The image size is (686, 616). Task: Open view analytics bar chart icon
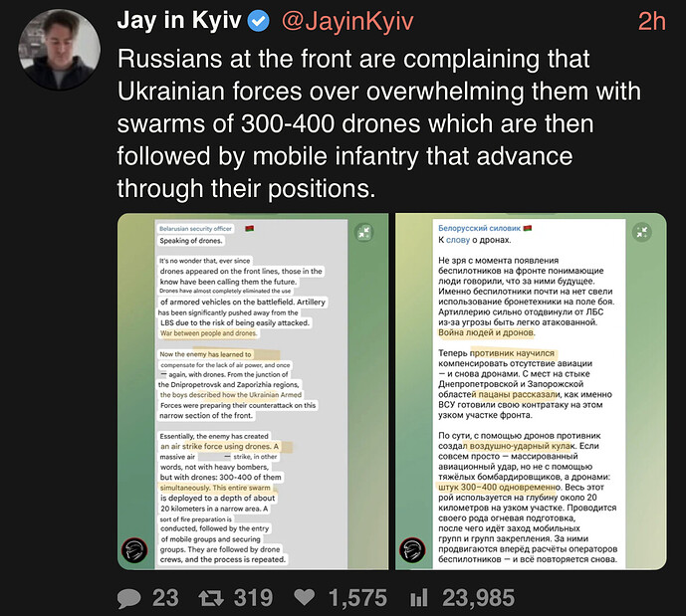tap(419, 598)
